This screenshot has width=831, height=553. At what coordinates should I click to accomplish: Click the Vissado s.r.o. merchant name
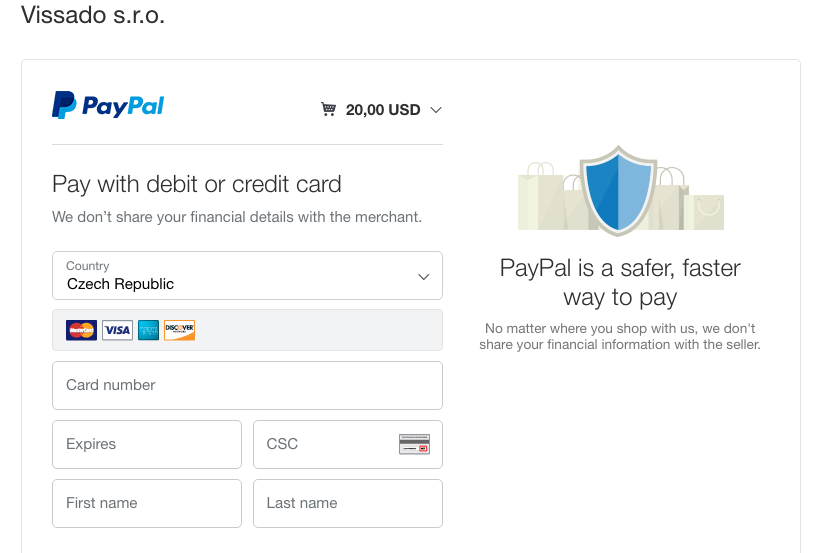click(93, 16)
